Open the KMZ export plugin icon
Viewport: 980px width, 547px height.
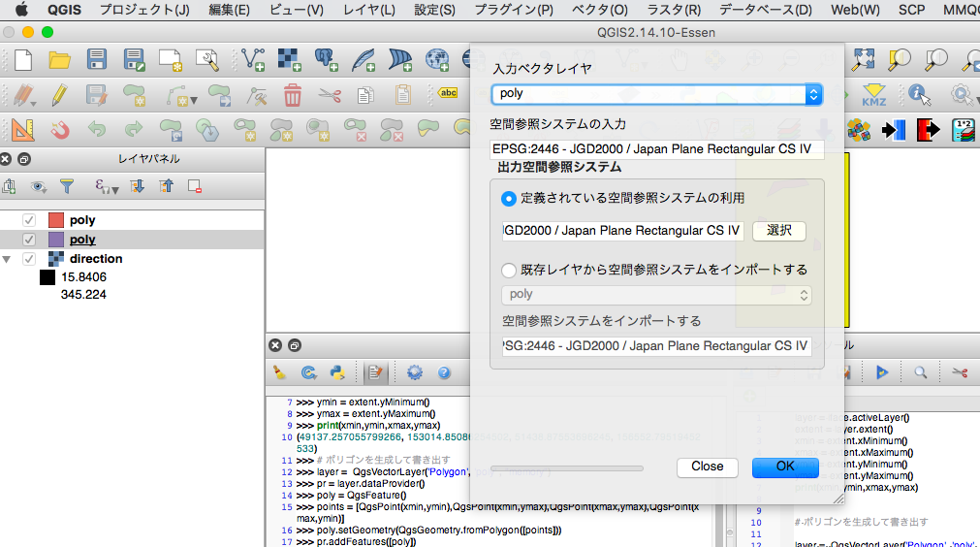(873, 95)
